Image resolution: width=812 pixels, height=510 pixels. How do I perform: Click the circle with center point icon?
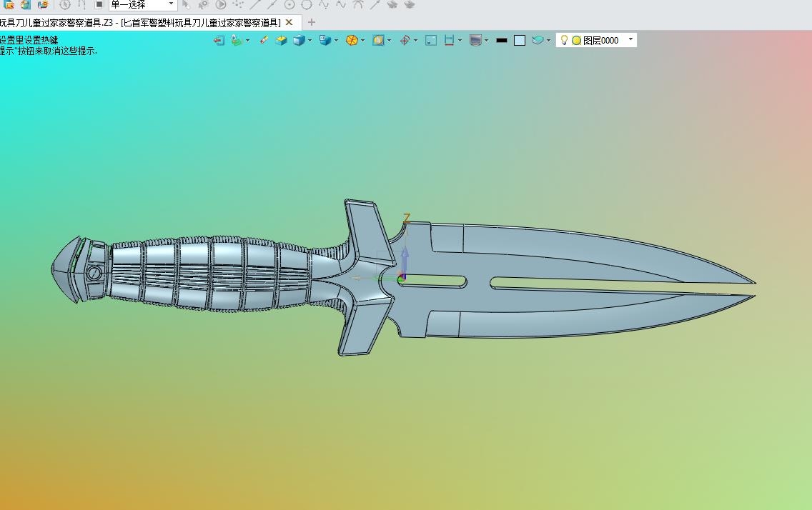click(289, 5)
